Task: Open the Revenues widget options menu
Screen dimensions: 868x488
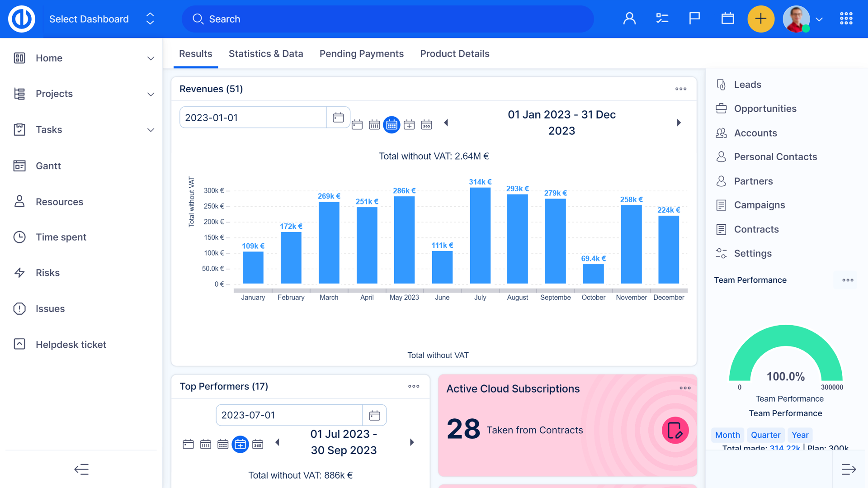Action: pyautogui.click(x=680, y=89)
